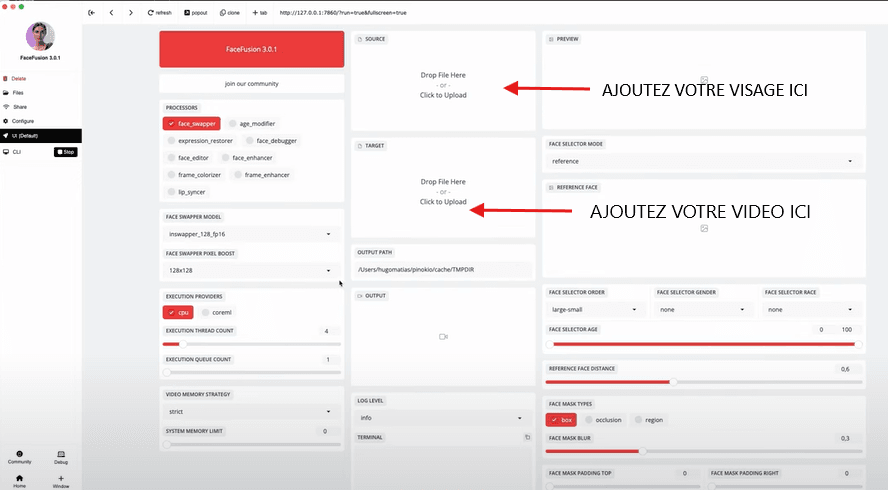This screenshot has width=888, height=490.
Task: Uncheck the face_swapper processor
Action: point(191,123)
